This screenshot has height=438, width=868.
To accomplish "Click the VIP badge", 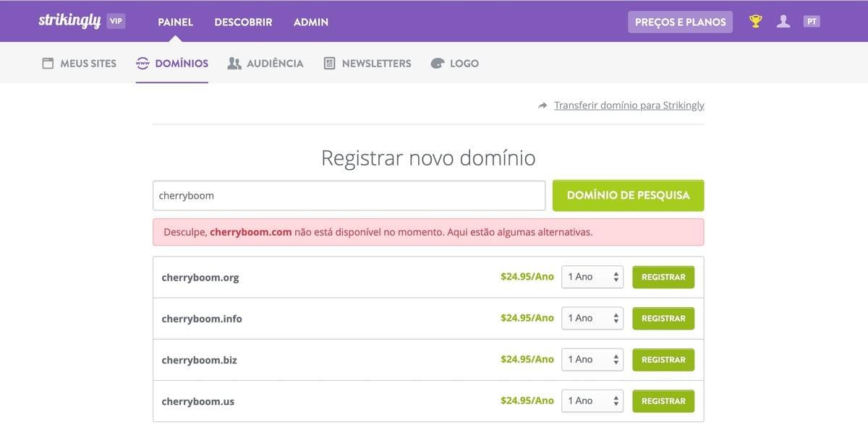I will [116, 21].
